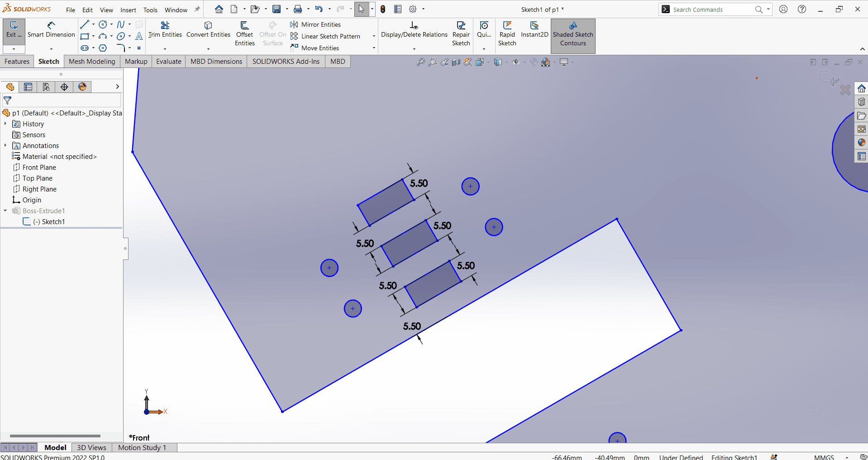Click the Zoom to Fit icon
The width and height of the screenshot is (868, 460).
tap(421, 62)
